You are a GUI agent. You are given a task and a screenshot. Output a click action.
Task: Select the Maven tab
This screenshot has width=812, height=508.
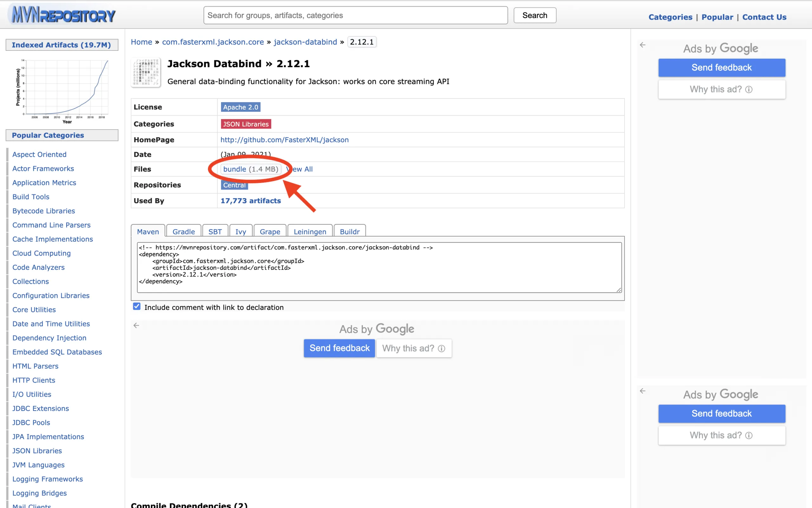(147, 231)
